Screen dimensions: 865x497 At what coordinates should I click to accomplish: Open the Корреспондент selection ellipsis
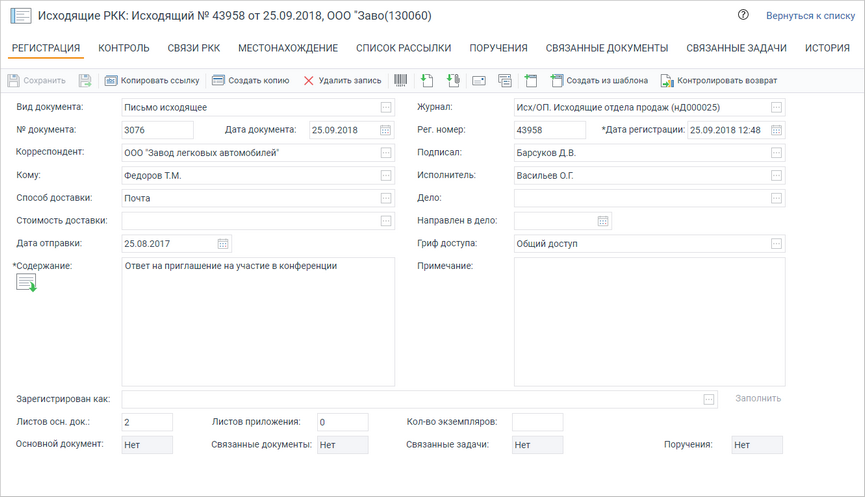click(386, 153)
